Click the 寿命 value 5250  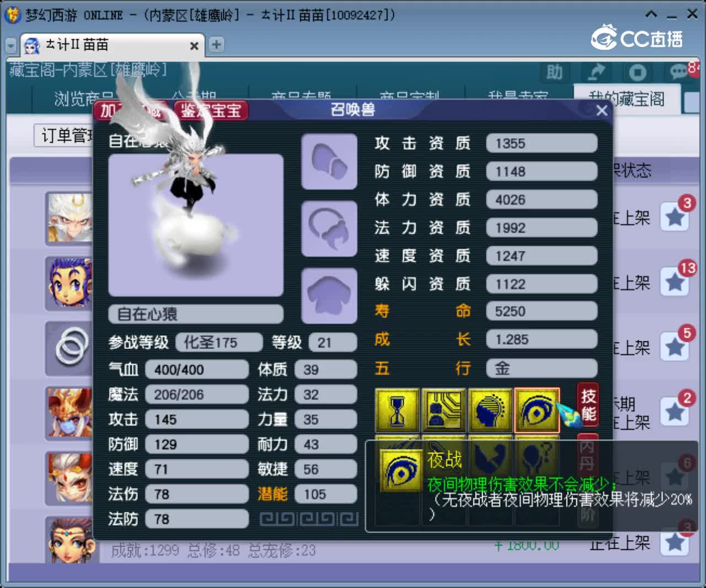tap(542, 311)
